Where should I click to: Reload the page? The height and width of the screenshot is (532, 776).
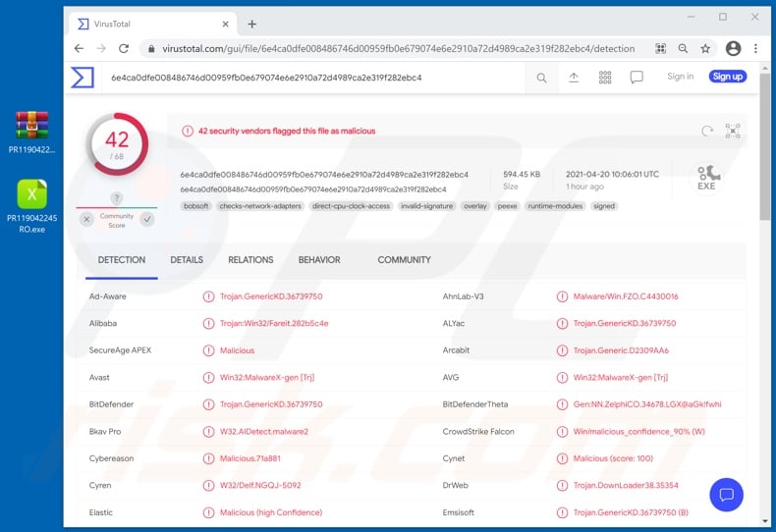pyautogui.click(x=124, y=48)
